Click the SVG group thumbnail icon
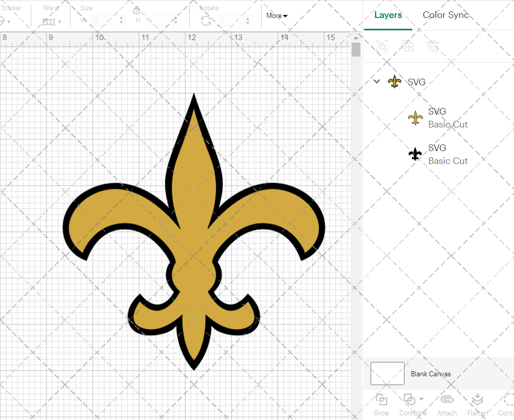Screen dimensions: 514x420 (394, 82)
